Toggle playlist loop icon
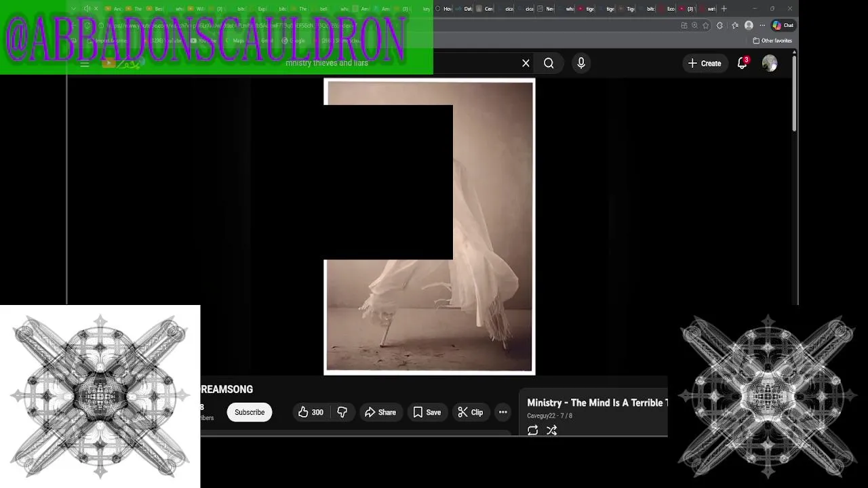 click(533, 430)
